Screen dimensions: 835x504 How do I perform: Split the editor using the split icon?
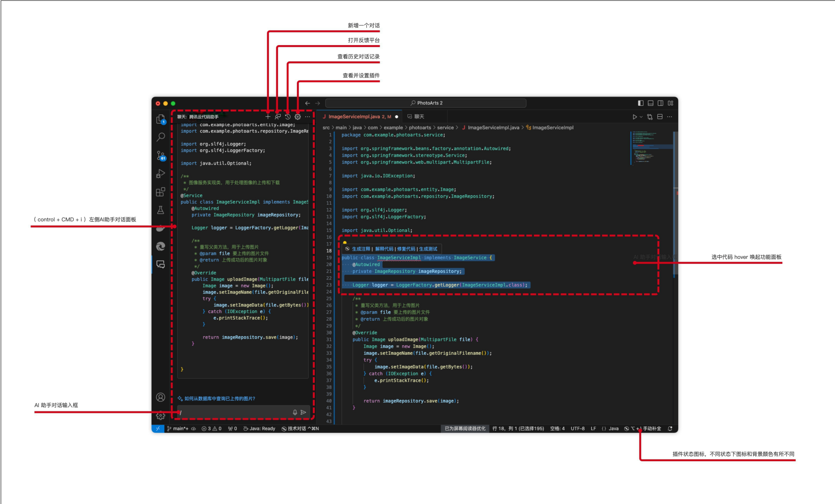(660, 116)
